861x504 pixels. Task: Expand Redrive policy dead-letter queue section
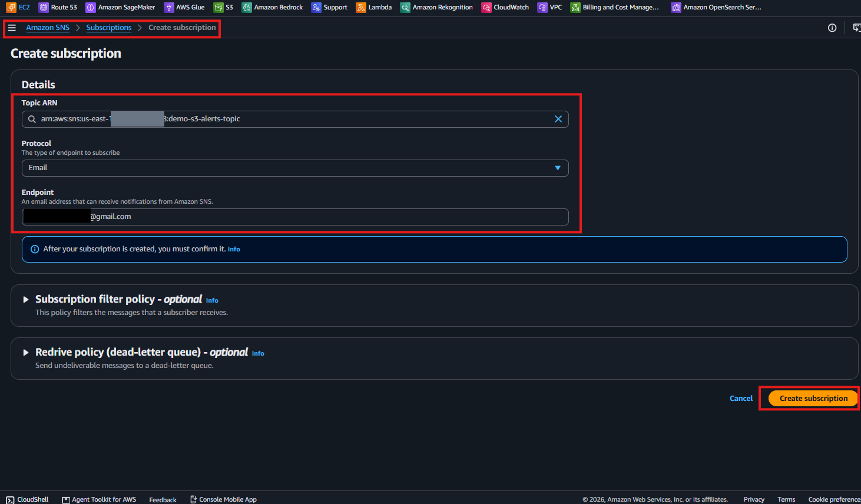click(x=26, y=353)
